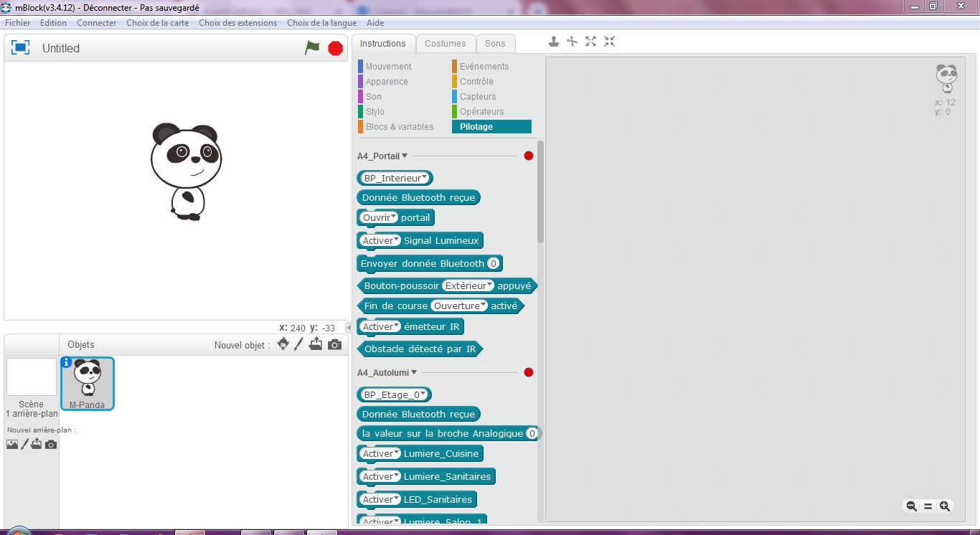Image resolution: width=980 pixels, height=535 pixels.
Task: Click the Envoyer donnée Bluetooth value field
Action: (493, 263)
